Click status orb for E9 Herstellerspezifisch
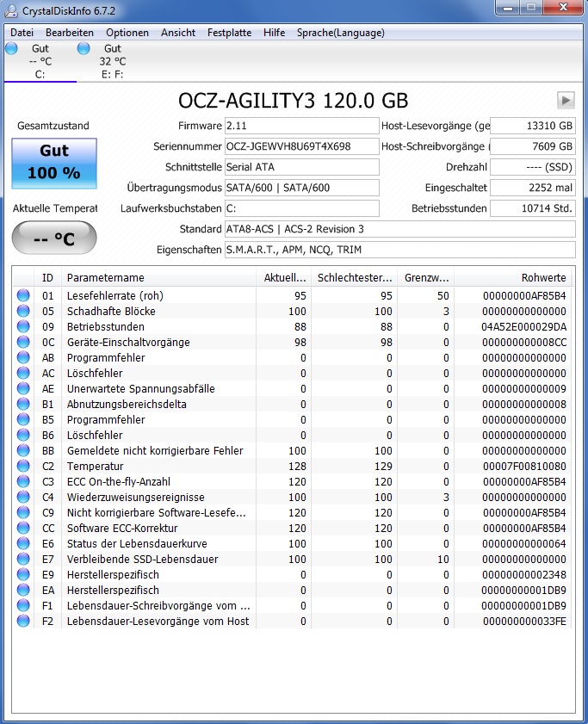This screenshot has width=588, height=724. (23, 574)
